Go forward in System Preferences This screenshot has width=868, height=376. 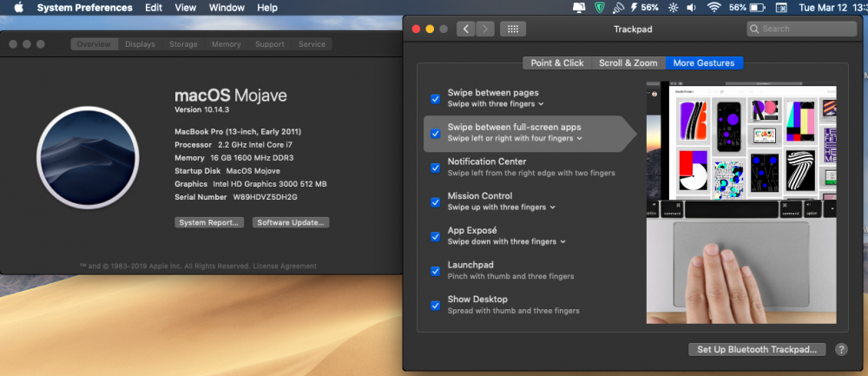pyautogui.click(x=485, y=29)
